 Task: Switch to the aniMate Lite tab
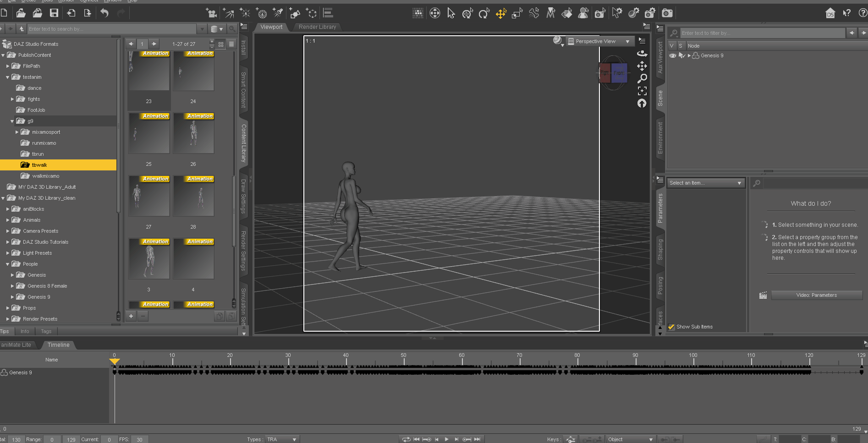(16, 345)
